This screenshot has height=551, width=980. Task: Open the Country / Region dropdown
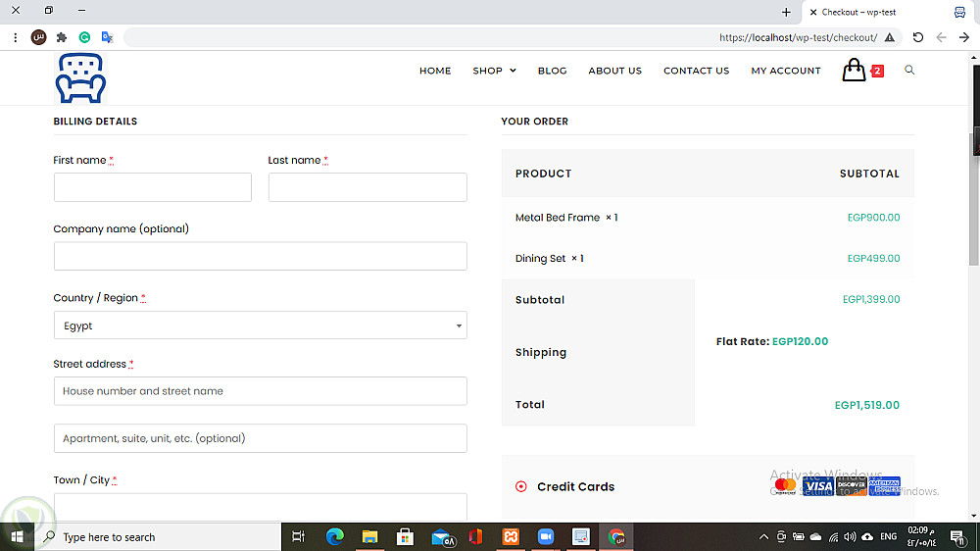[260, 326]
